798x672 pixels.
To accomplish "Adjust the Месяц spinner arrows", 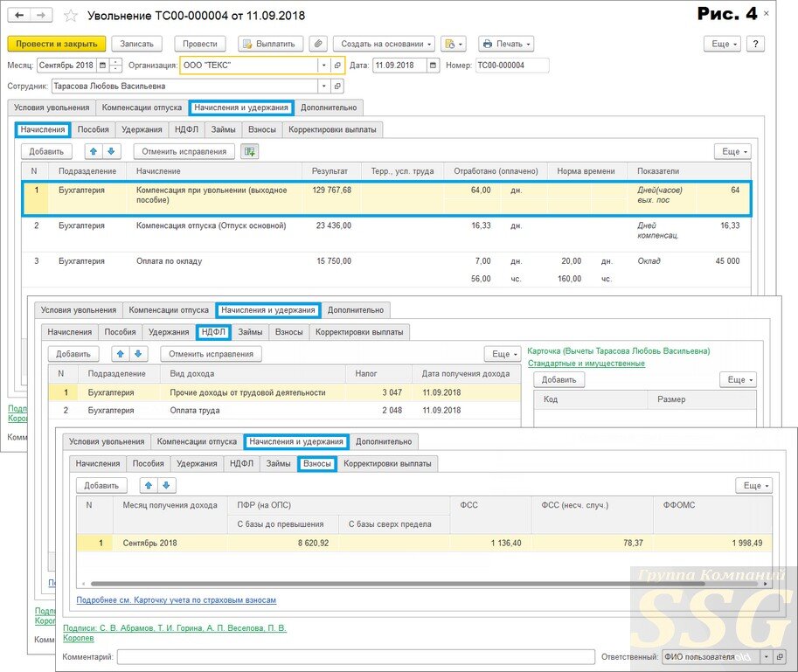I will [116, 66].
